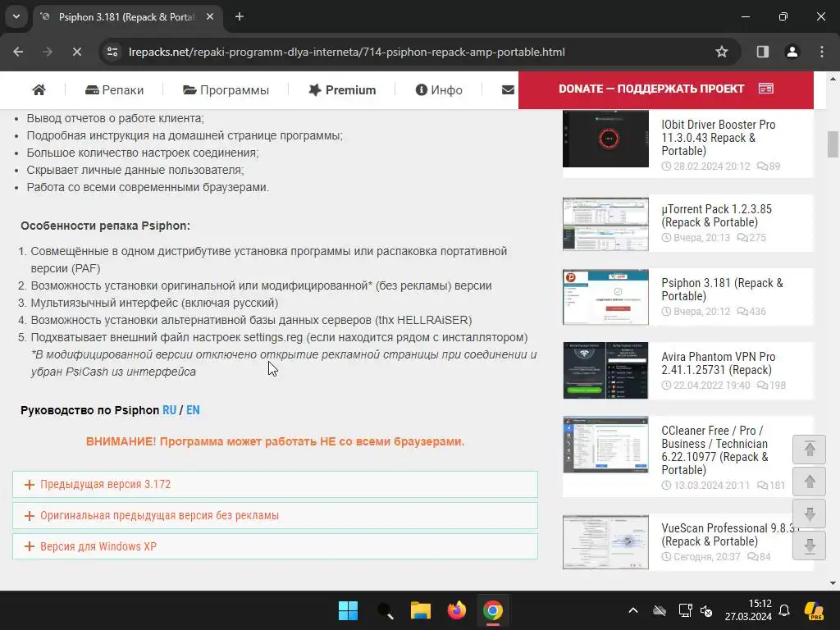The width and height of the screenshot is (840, 630).
Task: Open the notifications bell icon
Action: coord(784,610)
